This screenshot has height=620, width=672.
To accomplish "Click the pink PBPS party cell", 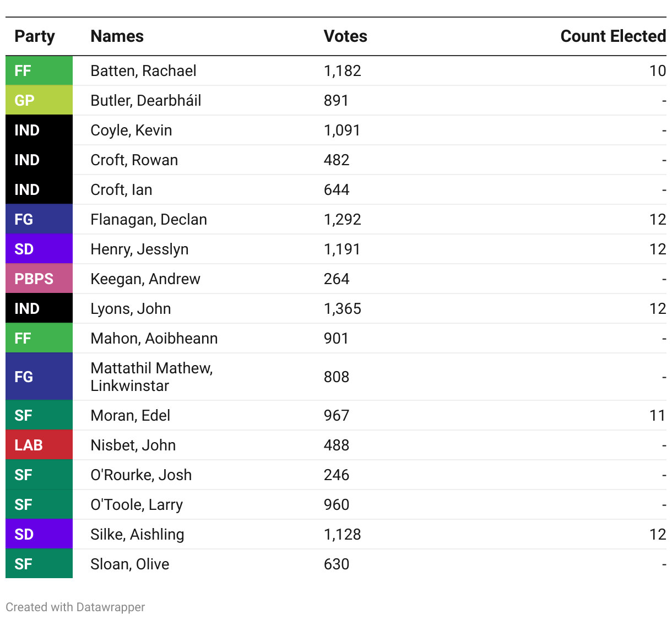I will pyautogui.click(x=39, y=279).
